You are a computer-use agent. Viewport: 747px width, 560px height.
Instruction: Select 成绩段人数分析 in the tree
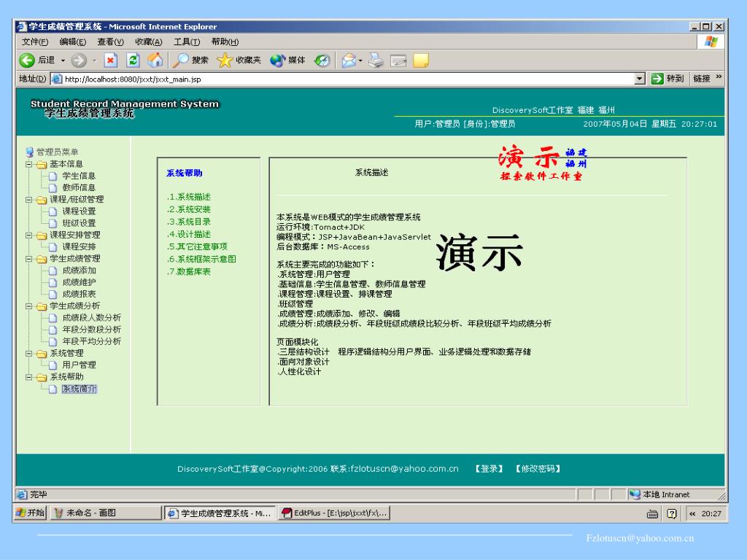[x=91, y=318]
